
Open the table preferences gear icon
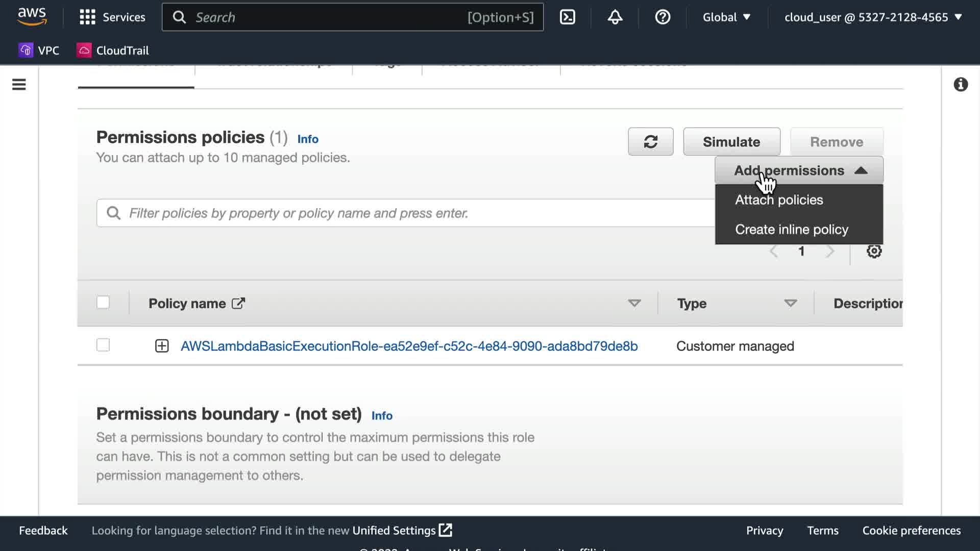tap(874, 252)
